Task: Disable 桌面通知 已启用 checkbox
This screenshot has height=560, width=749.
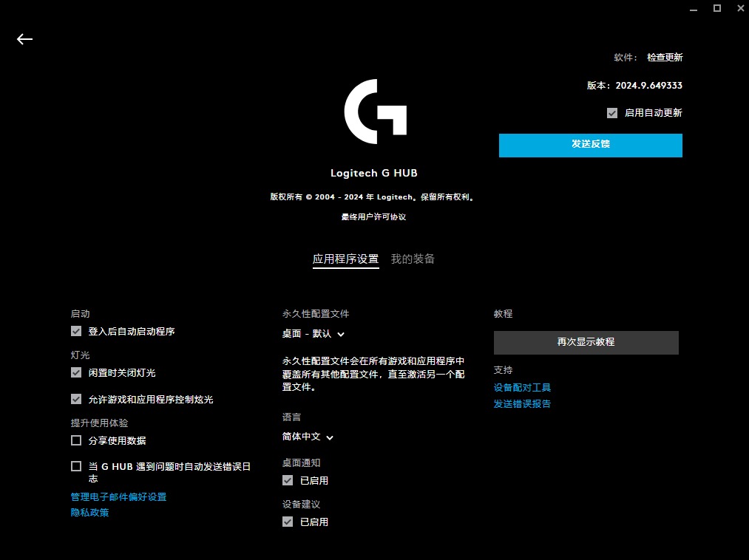Action: (x=288, y=479)
